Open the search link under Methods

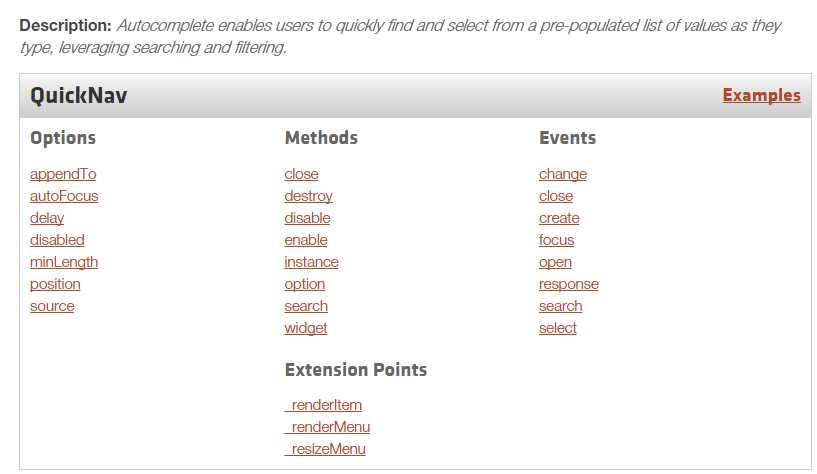[306, 306]
